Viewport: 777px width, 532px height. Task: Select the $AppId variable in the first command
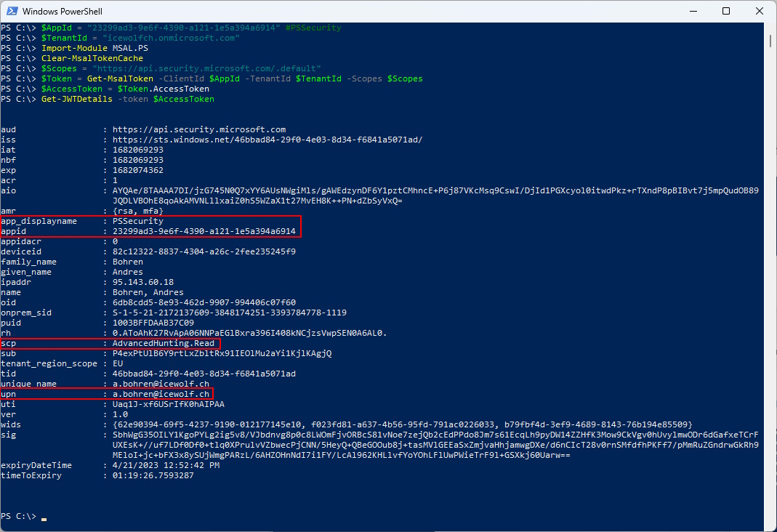(57, 28)
